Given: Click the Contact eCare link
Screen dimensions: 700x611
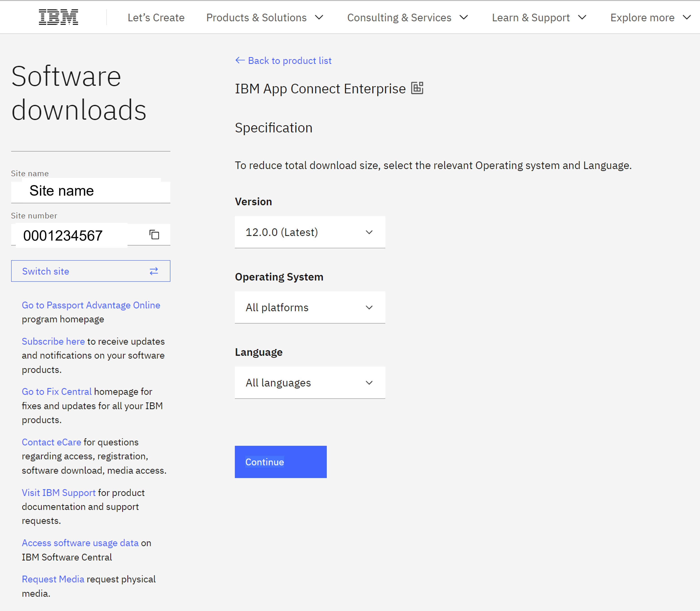Looking at the screenshot, I should click(51, 442).
